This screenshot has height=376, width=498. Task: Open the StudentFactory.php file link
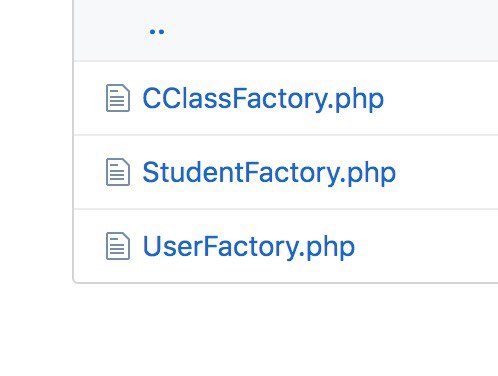pyautogui.click(x=269, y=173)
